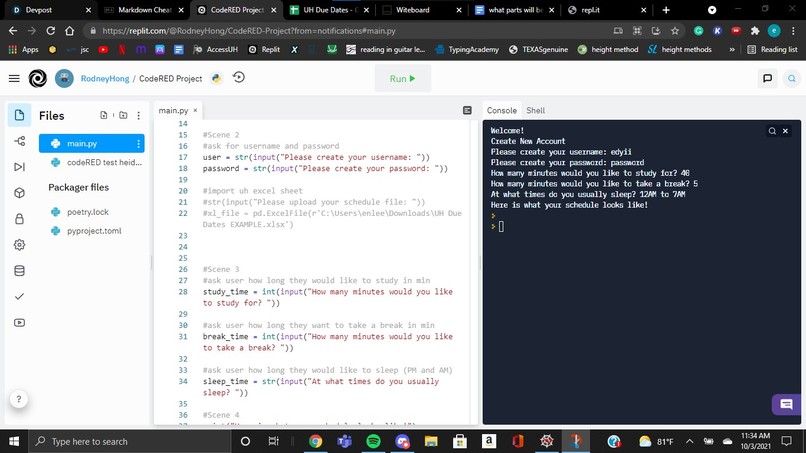Open the Settings gear sidebar icon
This screenshot has width=806, height=453.
pos(20,245)
